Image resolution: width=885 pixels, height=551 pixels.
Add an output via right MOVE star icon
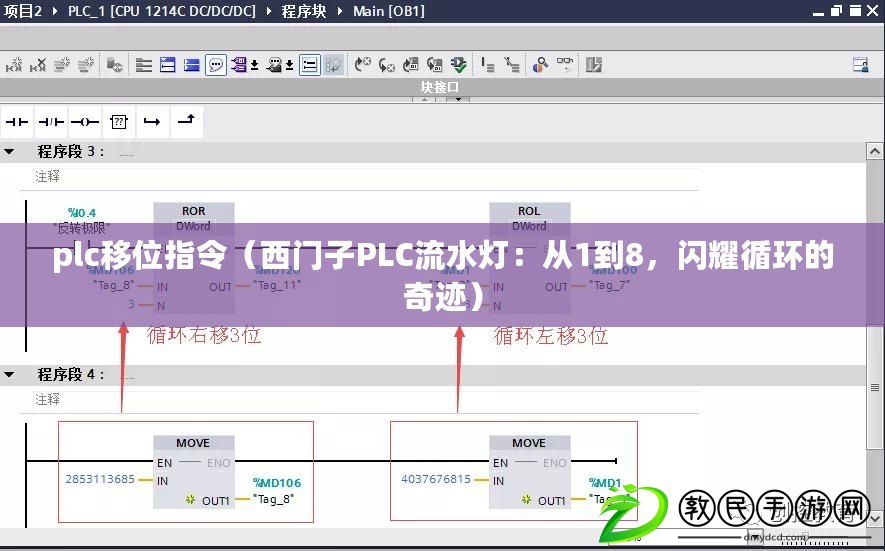pyautogui.click(x=527, y=500)
